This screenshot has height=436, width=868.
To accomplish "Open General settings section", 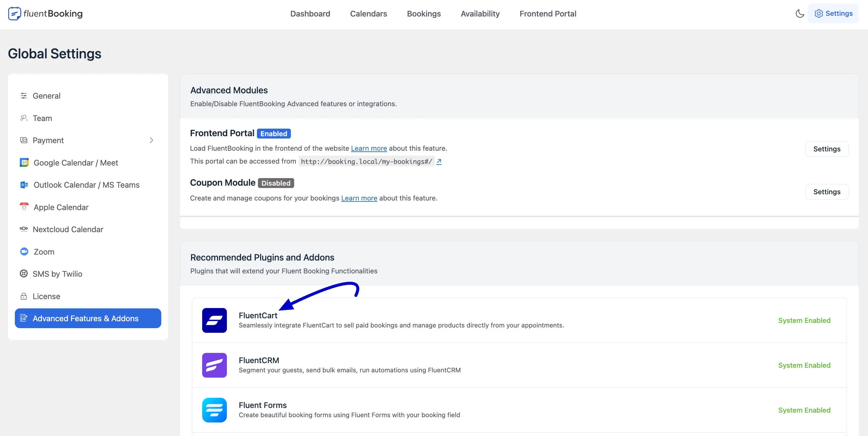I will tap(88, 96).
